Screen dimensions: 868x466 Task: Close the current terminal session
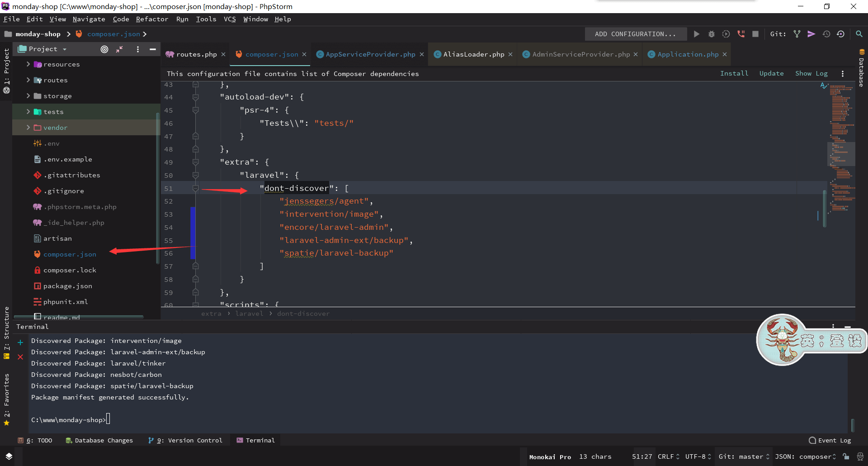pos(20,357)
